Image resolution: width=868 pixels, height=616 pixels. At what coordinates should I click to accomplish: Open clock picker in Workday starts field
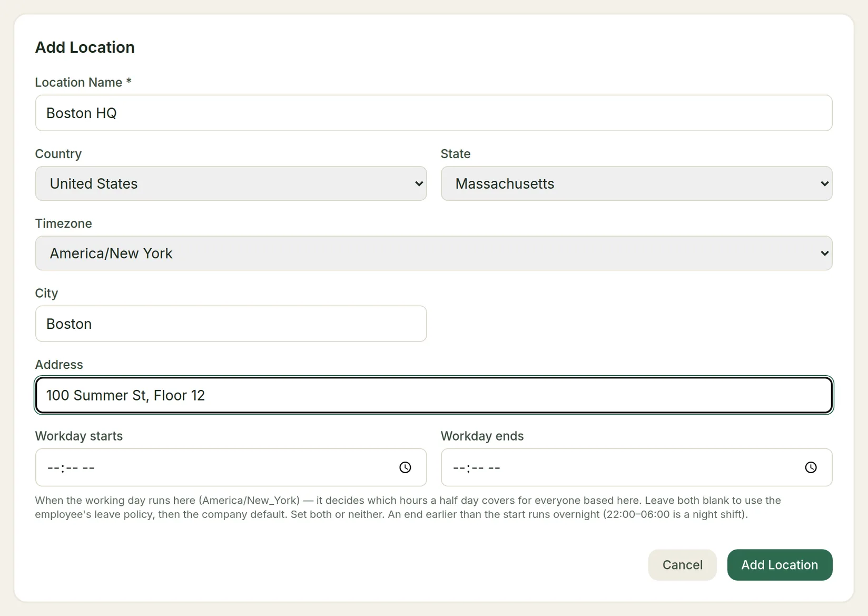coord(405,467)
